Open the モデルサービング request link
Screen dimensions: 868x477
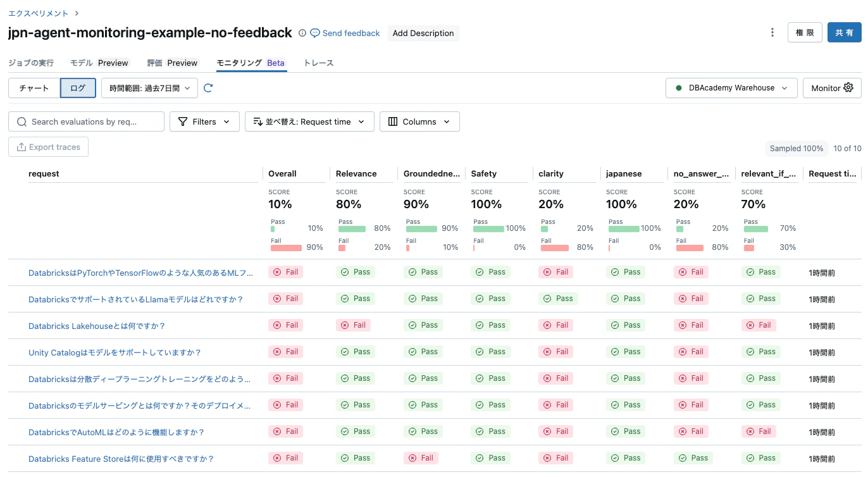[139, 406]
